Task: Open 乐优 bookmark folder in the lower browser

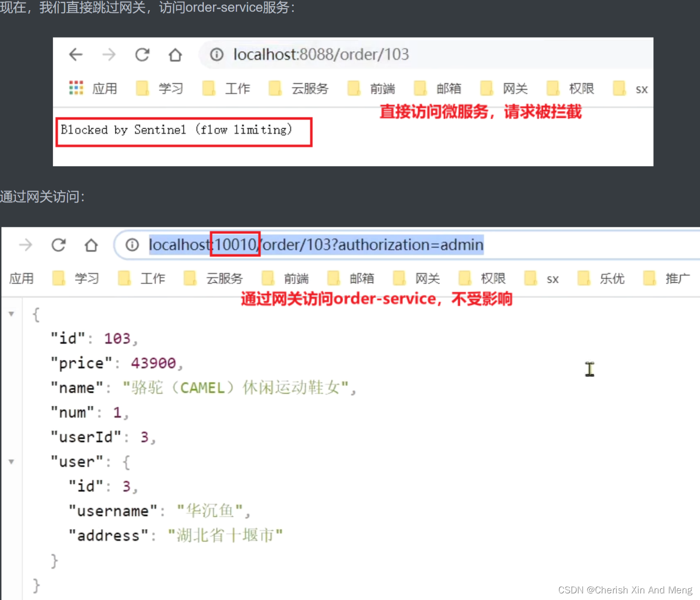Action: [601, 278]
